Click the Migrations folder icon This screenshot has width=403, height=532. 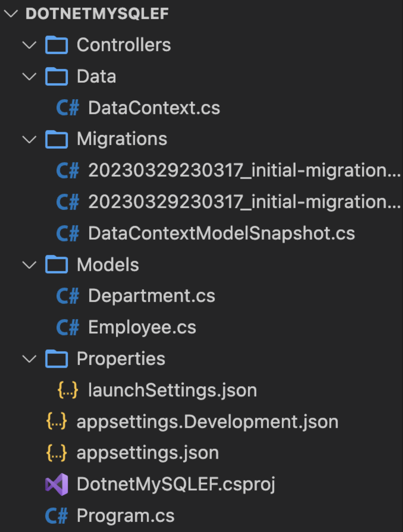(x=56, y=139)
